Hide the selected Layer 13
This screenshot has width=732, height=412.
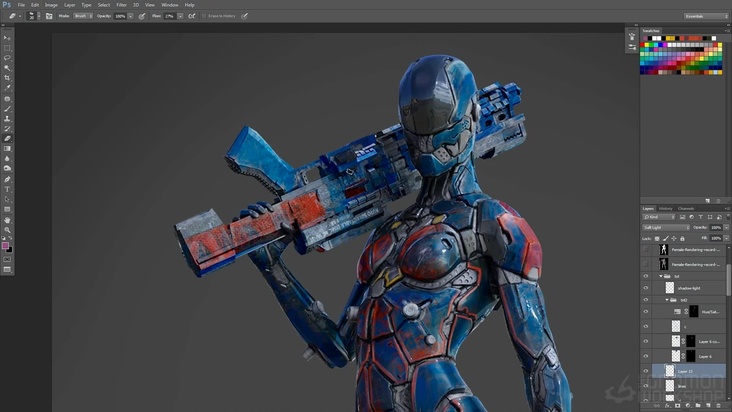(646, 371)
